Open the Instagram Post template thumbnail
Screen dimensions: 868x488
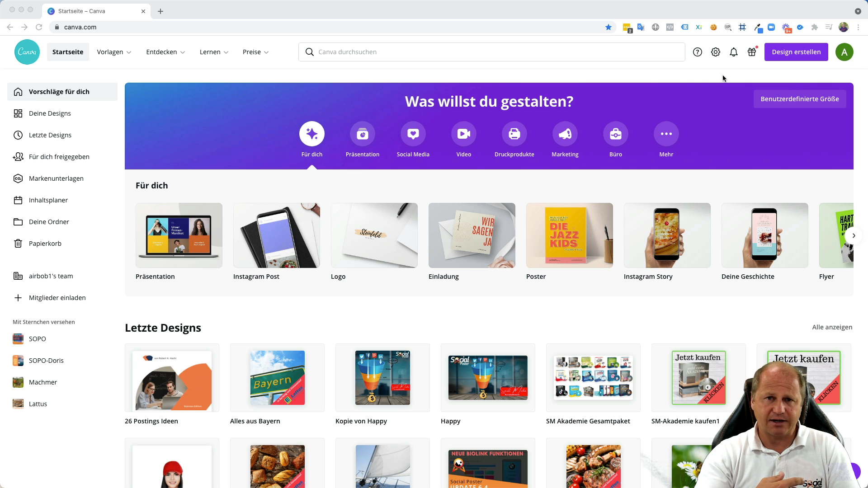coord(277,235)
